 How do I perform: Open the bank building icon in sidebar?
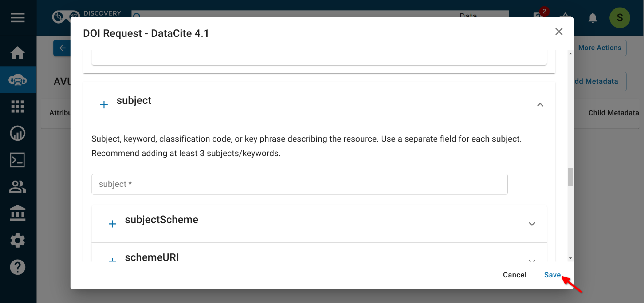(18, 213)
